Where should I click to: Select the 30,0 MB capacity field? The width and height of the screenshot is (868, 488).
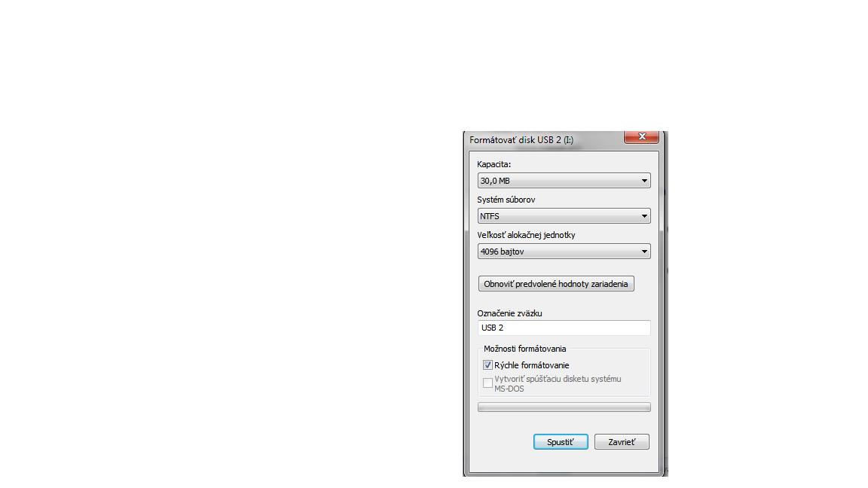coord(564,181)
